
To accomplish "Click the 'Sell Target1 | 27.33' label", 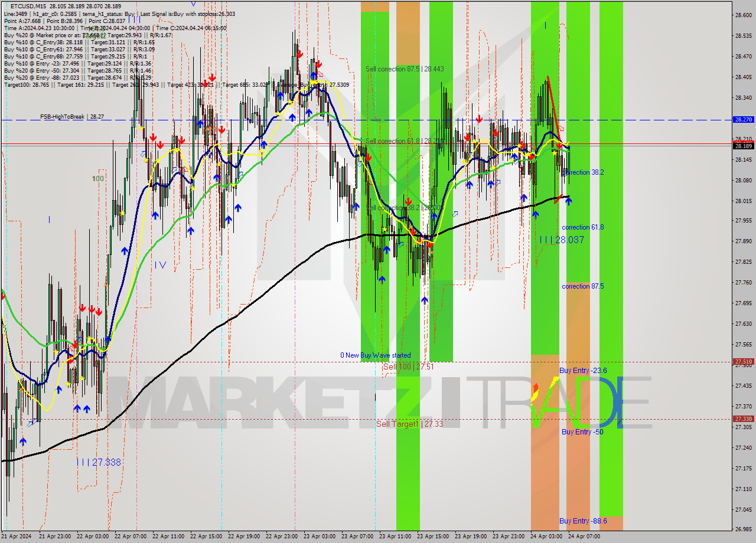I will (x=409, y=424).
